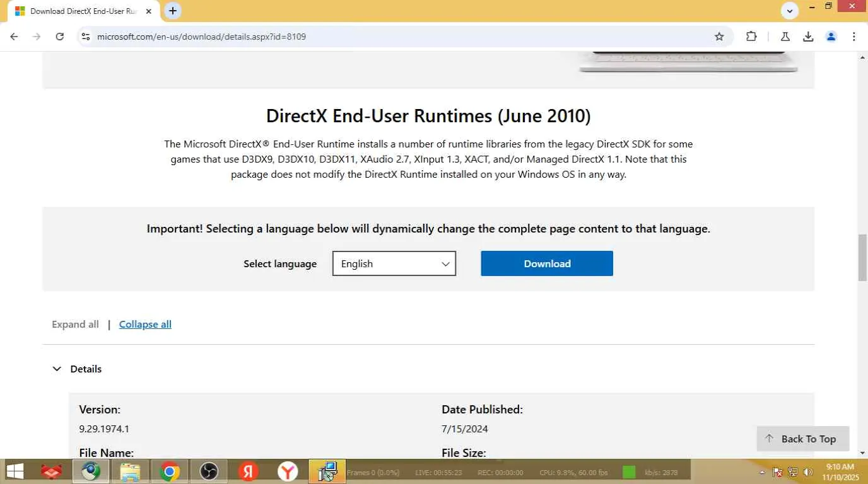Image resolution: width=868 pixels, height=484 pixels.
Task: Open Google Chrome from the taskbar
Action: coord(169,471)
